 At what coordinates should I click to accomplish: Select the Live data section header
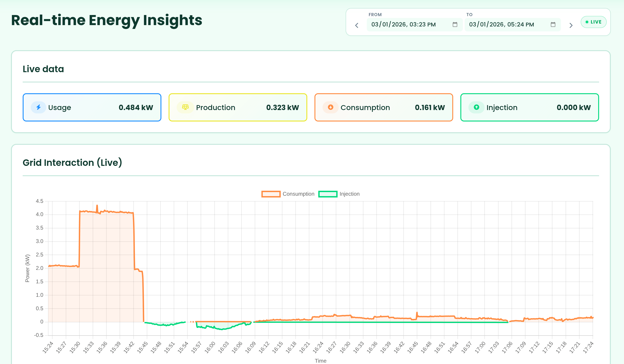click(x=43, y=69)
